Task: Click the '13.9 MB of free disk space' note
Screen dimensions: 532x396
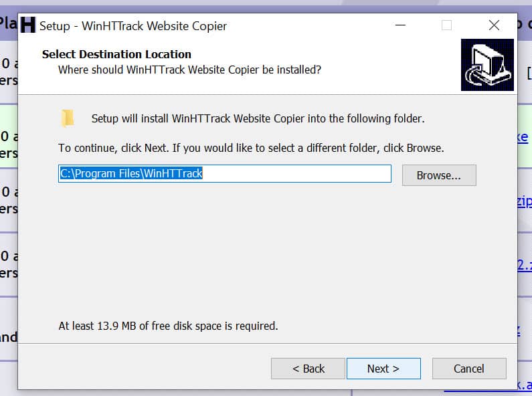Action: pyautogui.click(x=168, y=326)
